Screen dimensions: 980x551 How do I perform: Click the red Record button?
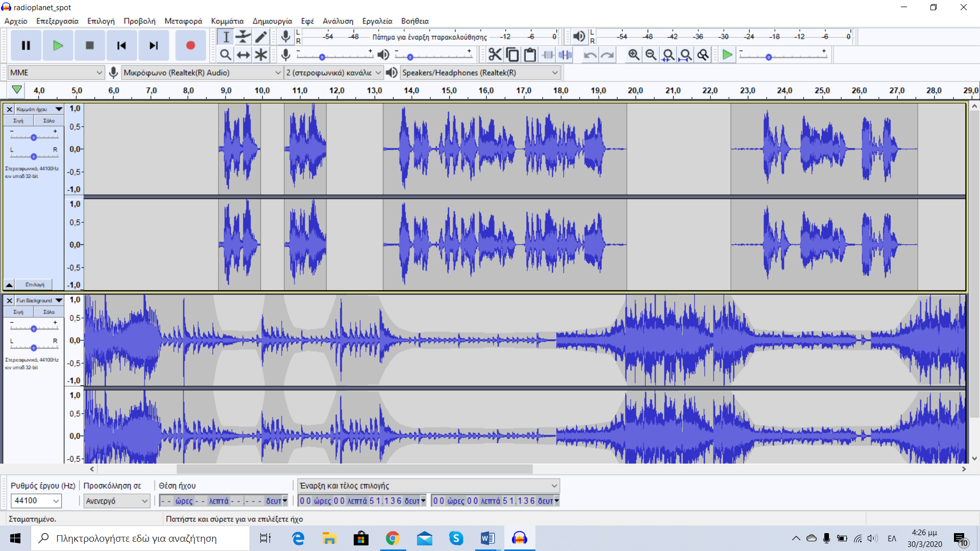[x=190, y=45]
